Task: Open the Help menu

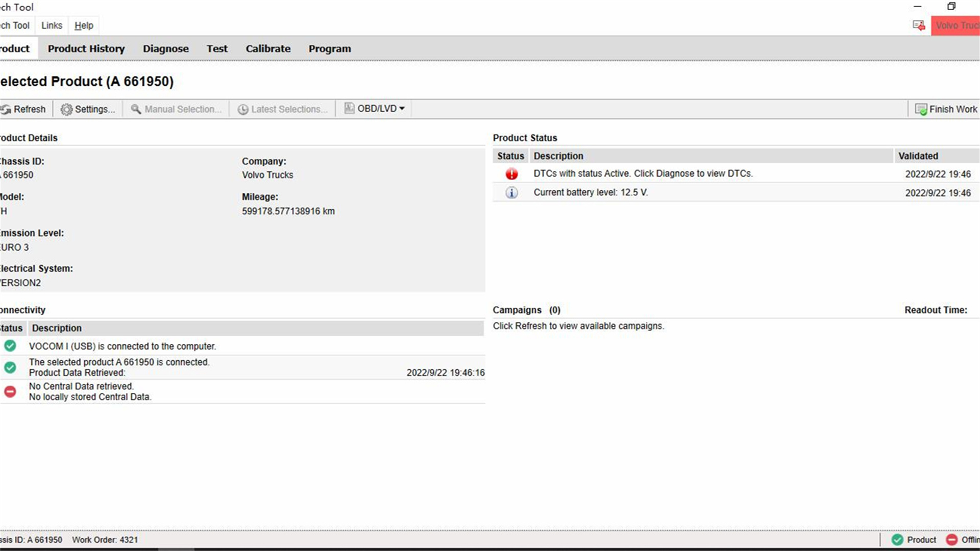Action: point(84,26)
